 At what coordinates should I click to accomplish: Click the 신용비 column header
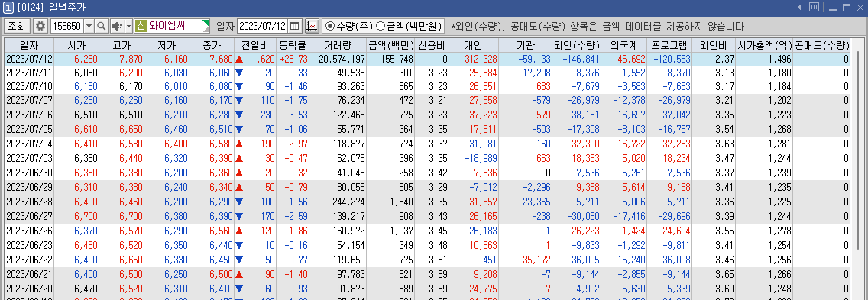click(x=432, y=45)
